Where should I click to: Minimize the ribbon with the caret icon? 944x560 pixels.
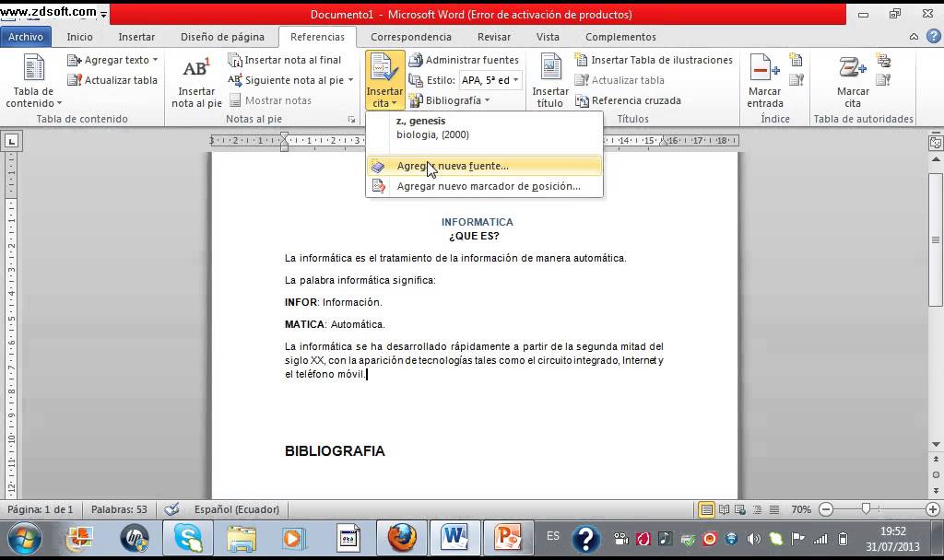tap(914, 37)
